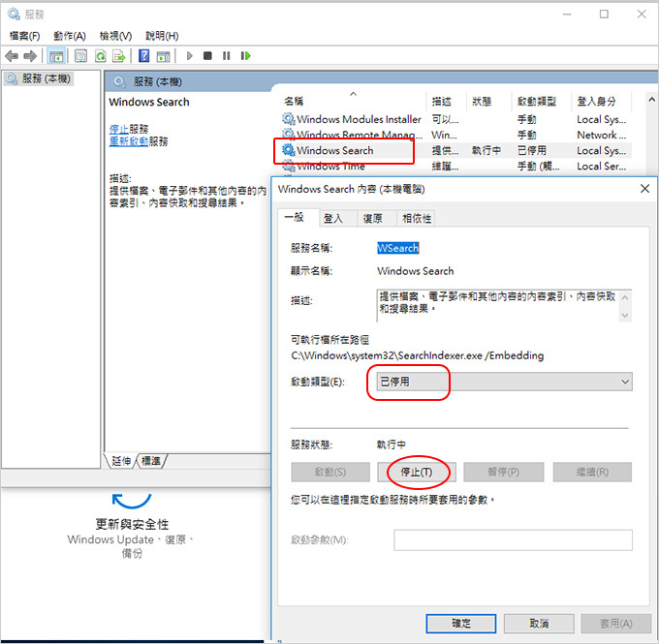Screen dimensions: 659x644
Task: Open the 檢視(V) menu
Action: click(115, 36)
